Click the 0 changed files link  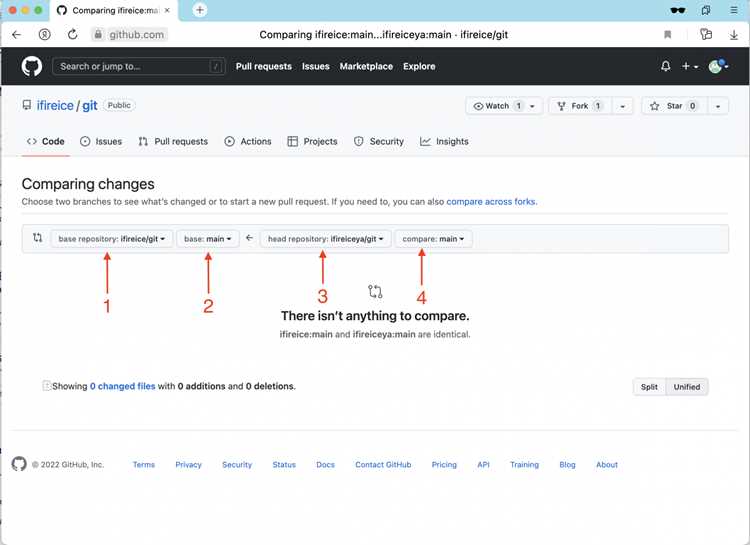[122, 386]
